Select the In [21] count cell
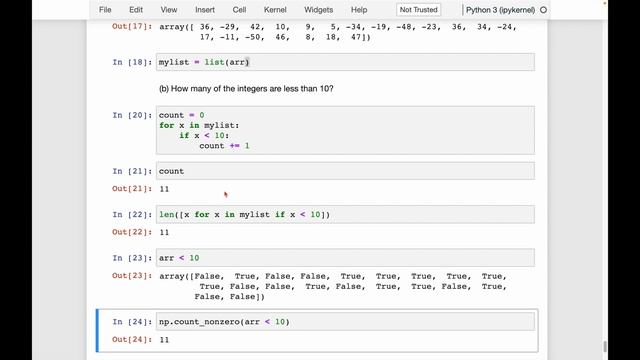640x360 pixels. (x=345, y=171)
